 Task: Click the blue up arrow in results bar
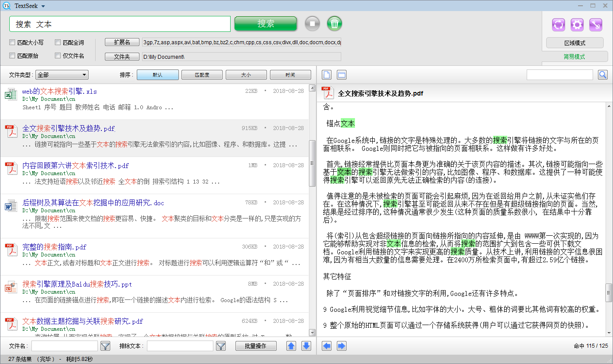291,346
